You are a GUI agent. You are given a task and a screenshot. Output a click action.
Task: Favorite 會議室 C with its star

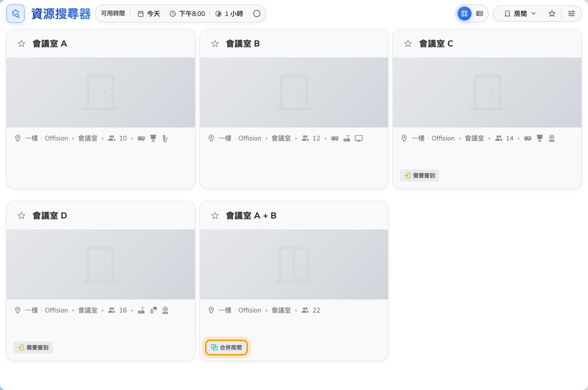pos(408,44)
